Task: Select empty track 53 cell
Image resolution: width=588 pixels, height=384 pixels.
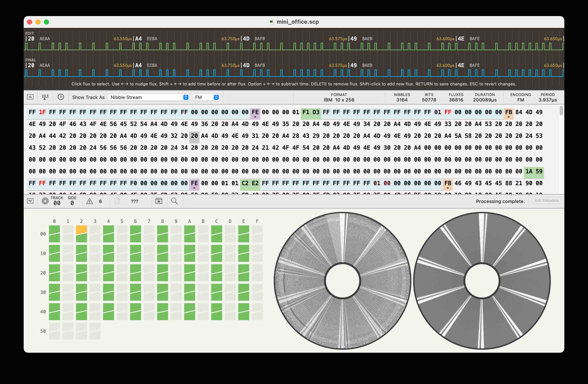Action: tap(95, 331)
